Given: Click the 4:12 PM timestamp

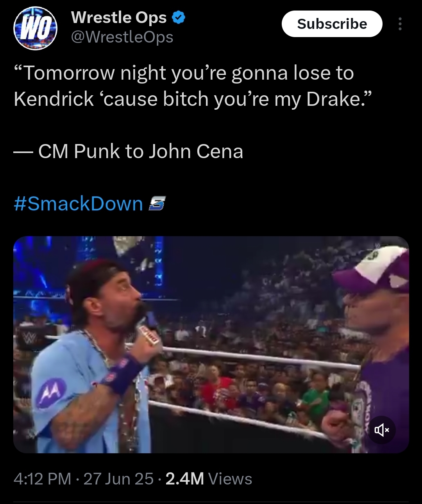Looking at the screenshot, I should pos(42,479).
